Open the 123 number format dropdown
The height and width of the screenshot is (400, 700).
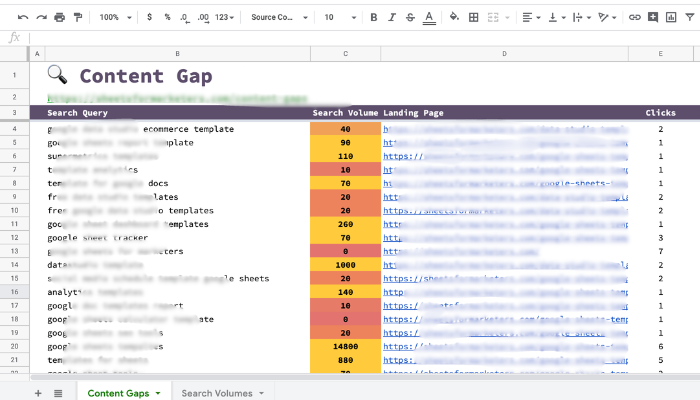pos(224,17)
